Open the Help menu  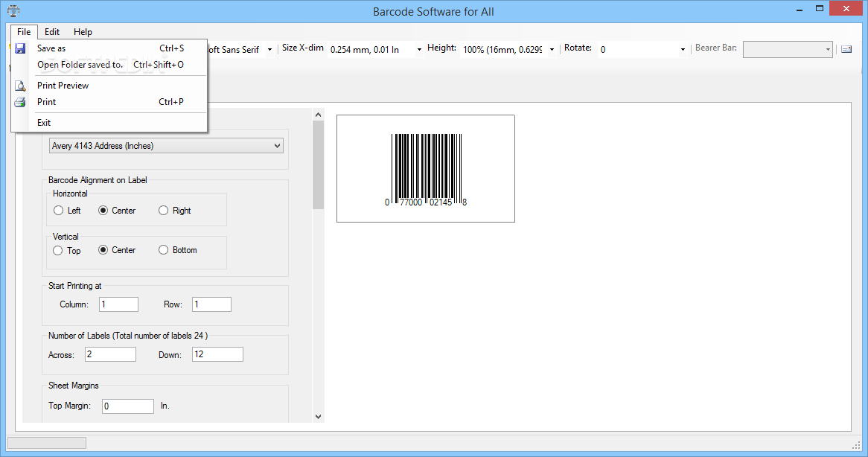pyautogui.click(x=83, y=32)
